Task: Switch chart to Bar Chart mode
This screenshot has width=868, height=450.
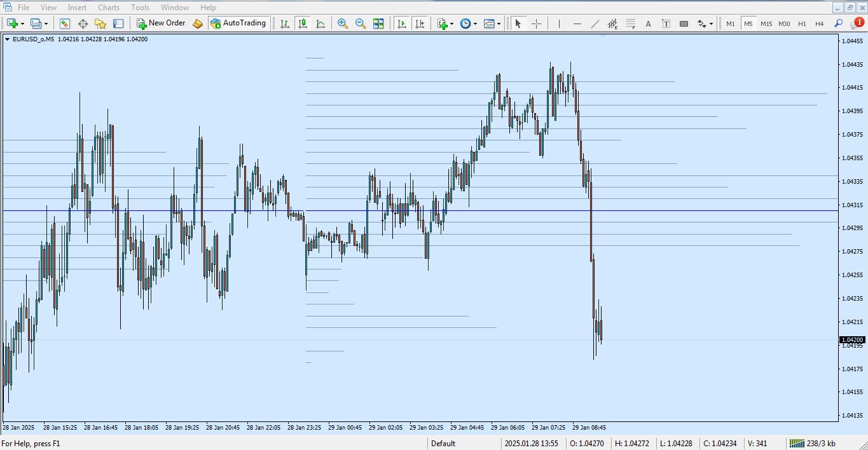Action: tap(285, 24)
